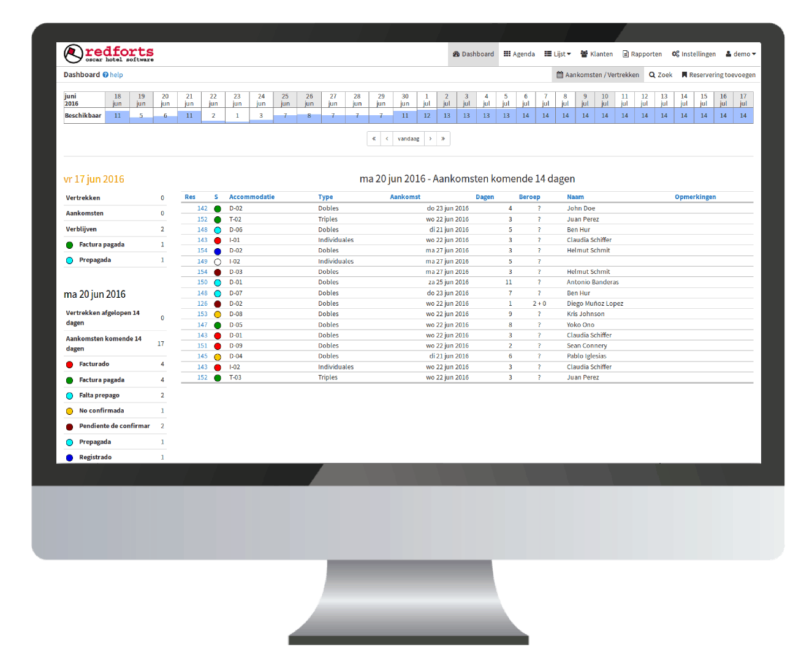Viewport: 812px width, 663px height.
Task: Click the vr 17 jun 2016 heading
Action: (x=94, y=180)
